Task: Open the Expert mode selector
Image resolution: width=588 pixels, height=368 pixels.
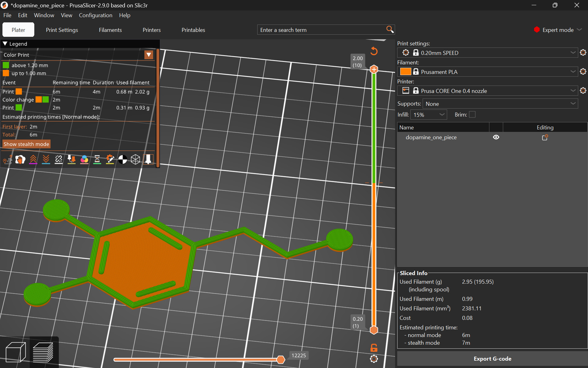Action: pos(558,30)
